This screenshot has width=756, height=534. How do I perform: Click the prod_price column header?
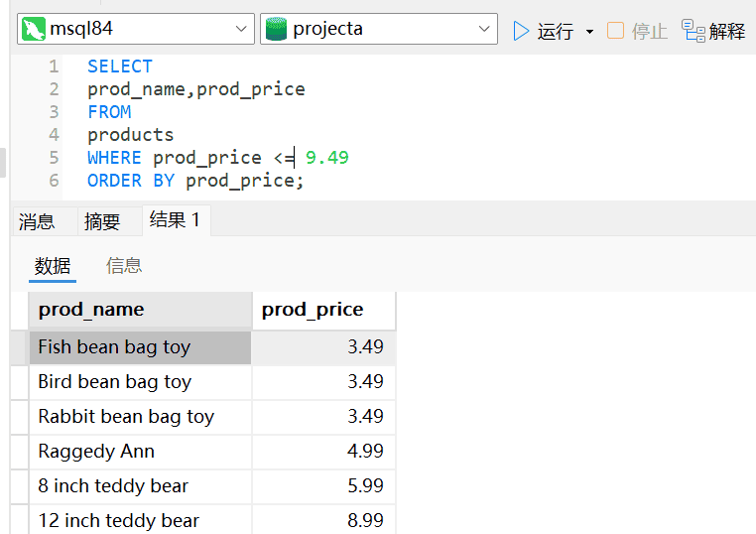tap(323, 310)
